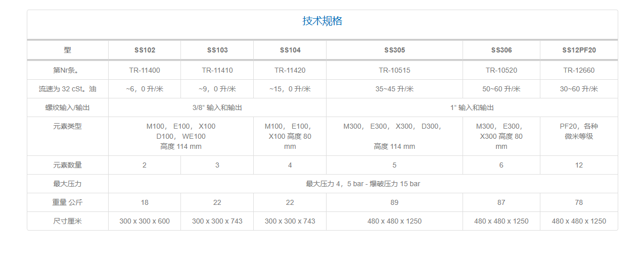Select the 1" 输入和输出 cell
This screenshot has height=274, width=644.
(x=472, y=107)
